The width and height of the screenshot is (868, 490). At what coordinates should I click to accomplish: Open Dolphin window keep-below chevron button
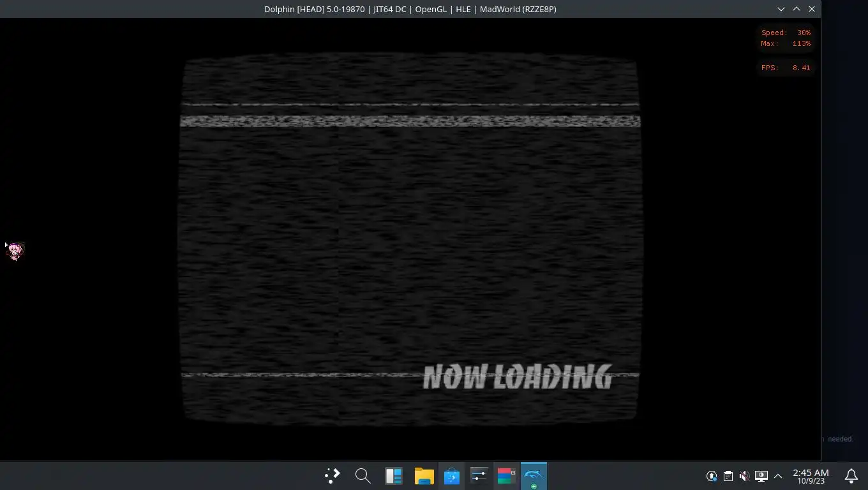click(781, 9)
